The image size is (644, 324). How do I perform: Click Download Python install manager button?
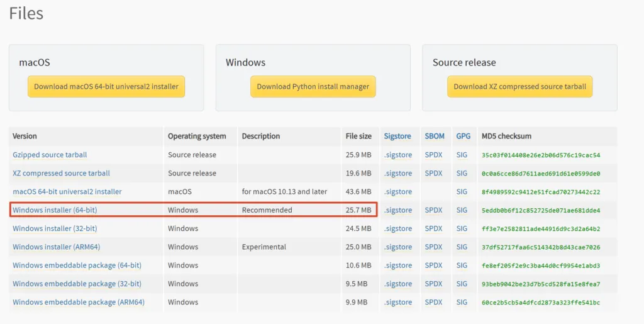click(x=313, y=87)
